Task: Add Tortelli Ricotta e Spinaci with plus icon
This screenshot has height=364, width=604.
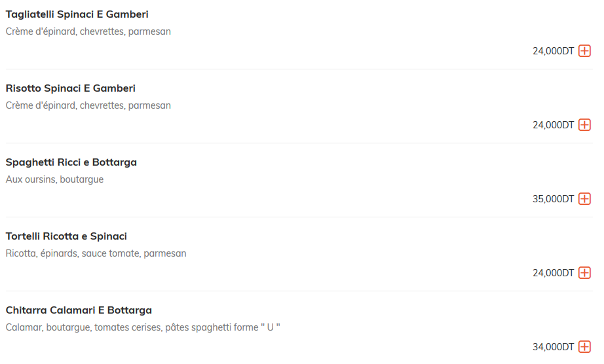Action: [x=584, y=273]
